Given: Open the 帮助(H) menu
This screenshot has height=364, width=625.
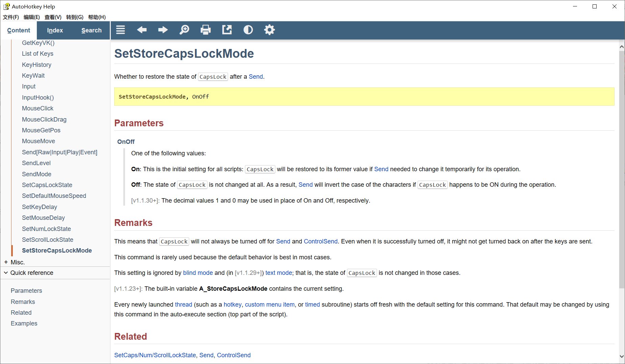Looking at the screenshot, I should [97, 17].
